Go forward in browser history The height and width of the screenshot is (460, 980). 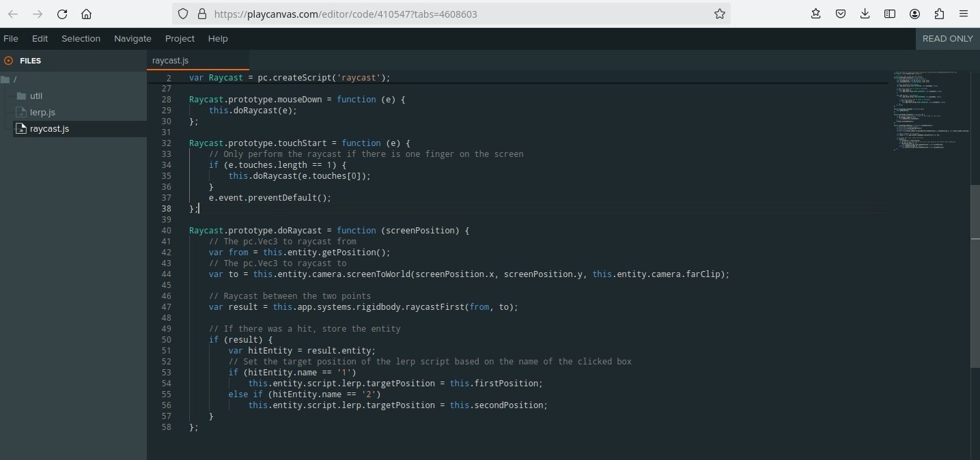(38, 14)
